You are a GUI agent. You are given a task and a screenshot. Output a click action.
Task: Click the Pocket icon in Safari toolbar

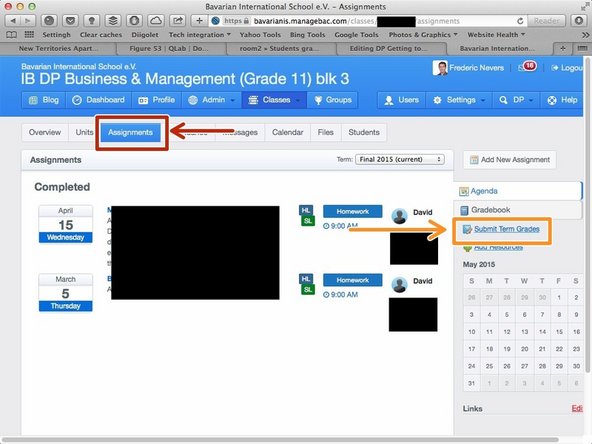click(x=70, y=21)
